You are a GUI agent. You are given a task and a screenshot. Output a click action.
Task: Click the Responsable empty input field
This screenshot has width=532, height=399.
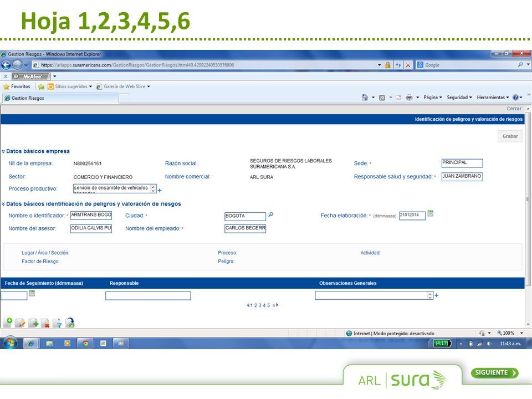pos(148,296)
